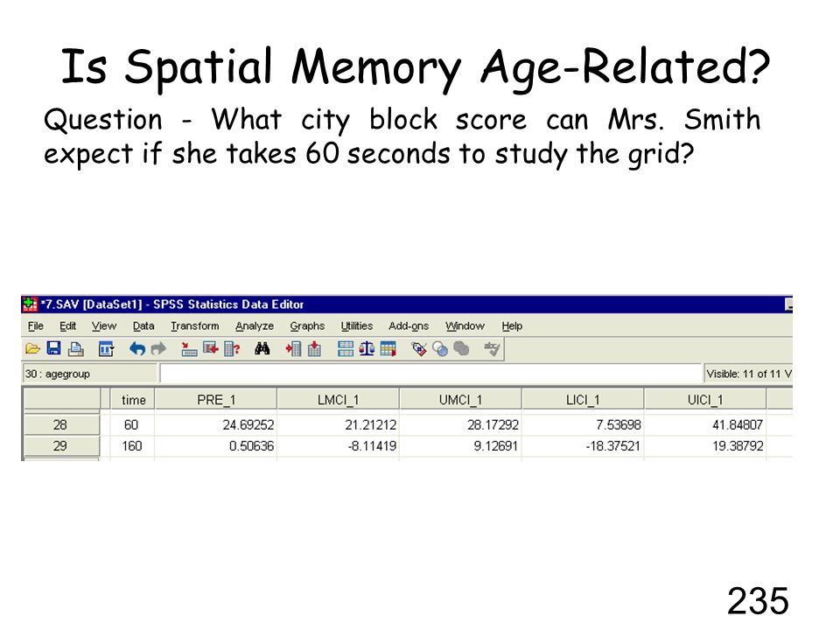Open the Analyze menu
The image size is (840, 630).
[x=255, y=325]
